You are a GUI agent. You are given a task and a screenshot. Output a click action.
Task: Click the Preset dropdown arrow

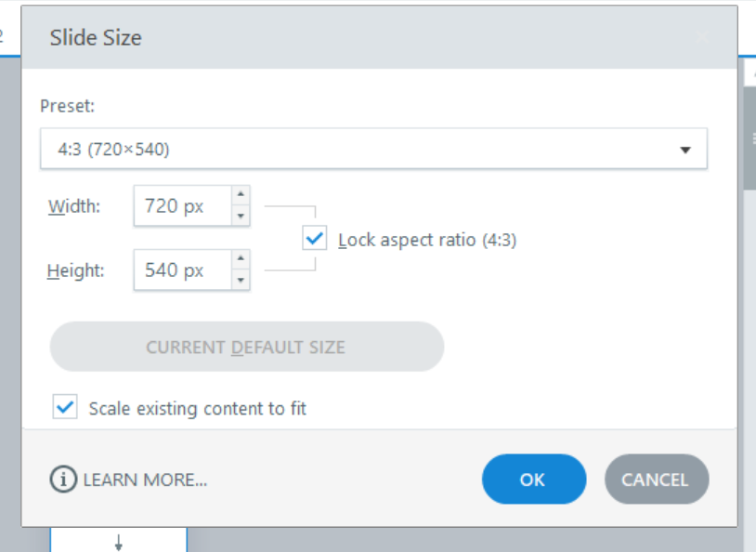(685, 150)
